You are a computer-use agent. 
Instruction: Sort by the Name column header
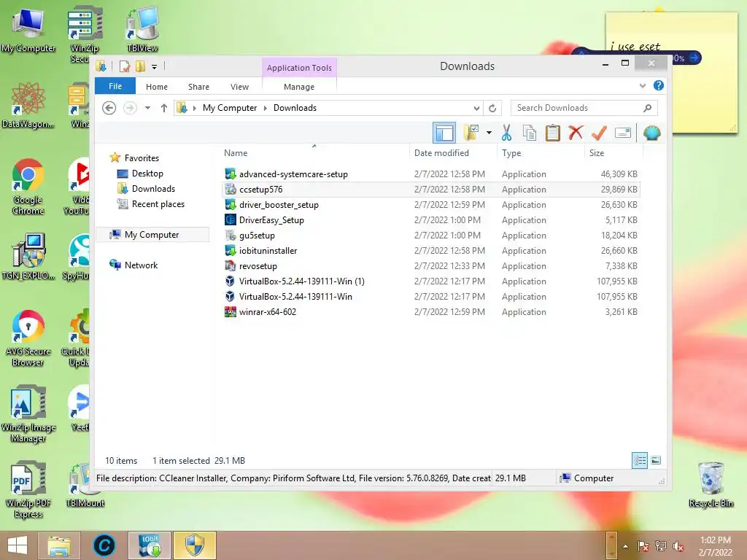coord(314,153)
